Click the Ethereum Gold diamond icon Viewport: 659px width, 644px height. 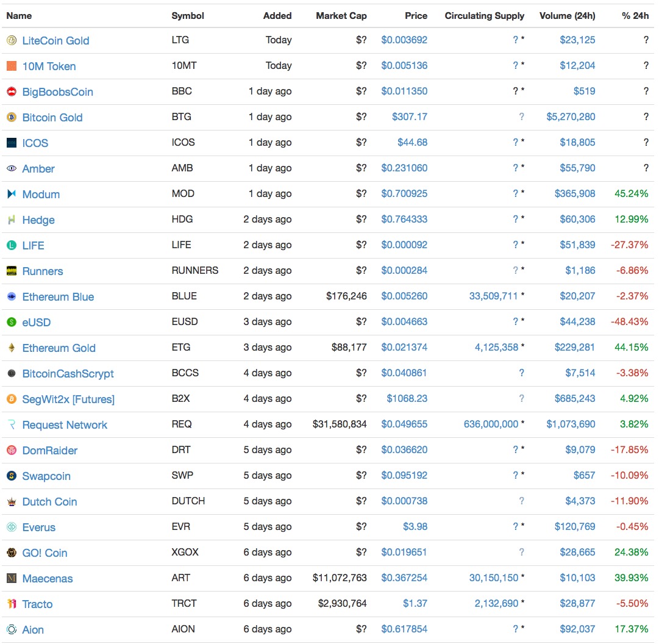point(12,348)
